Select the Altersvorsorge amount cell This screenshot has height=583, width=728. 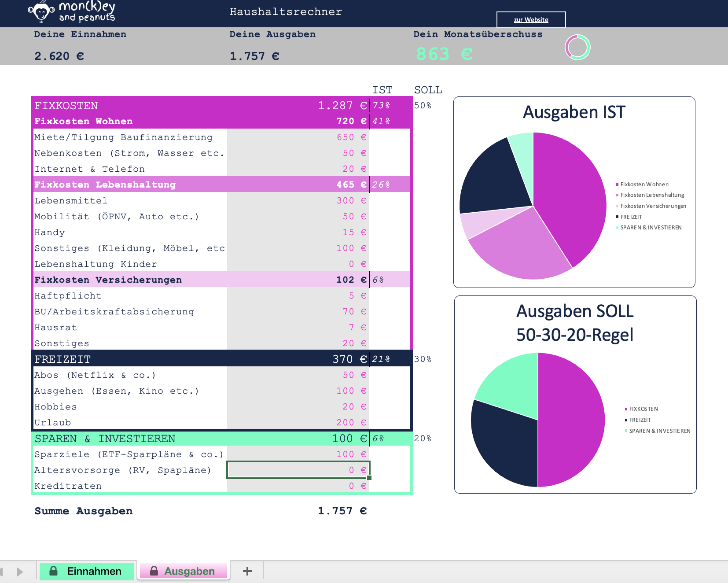(x=298, y=470)
